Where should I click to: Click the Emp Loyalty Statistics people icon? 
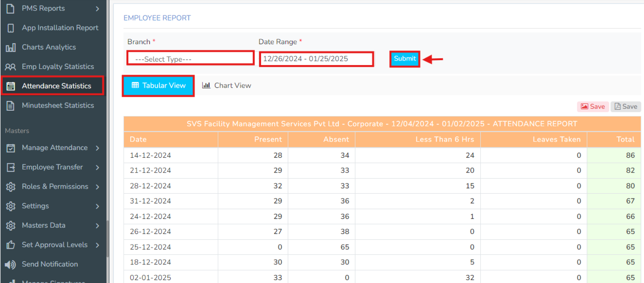coord(11,67)
